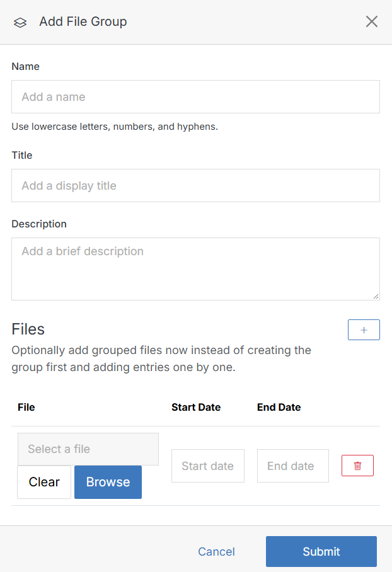Image resolution: width=392 pixels, height=572 pixels.
Task: Focus the Title input field
Action: click(195, 185)
